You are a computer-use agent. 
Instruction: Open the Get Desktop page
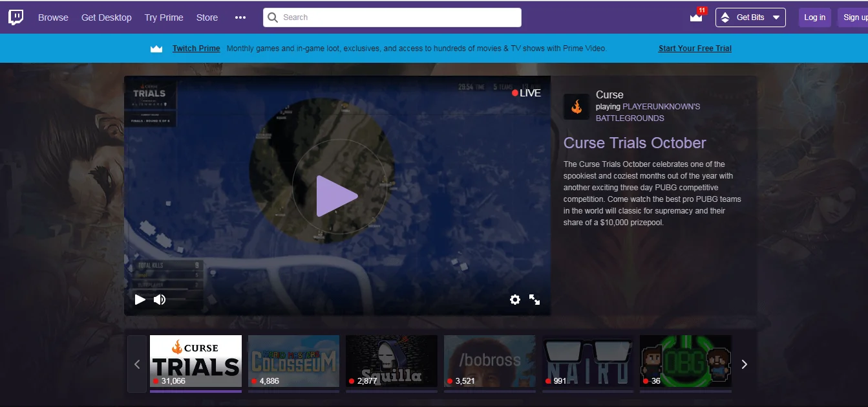coord(107,17)
